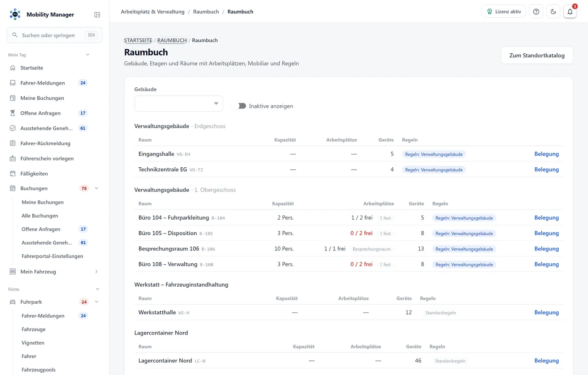Open help via the question mark icon
This screenshot has width=588, height=375.
pos(536,11)
